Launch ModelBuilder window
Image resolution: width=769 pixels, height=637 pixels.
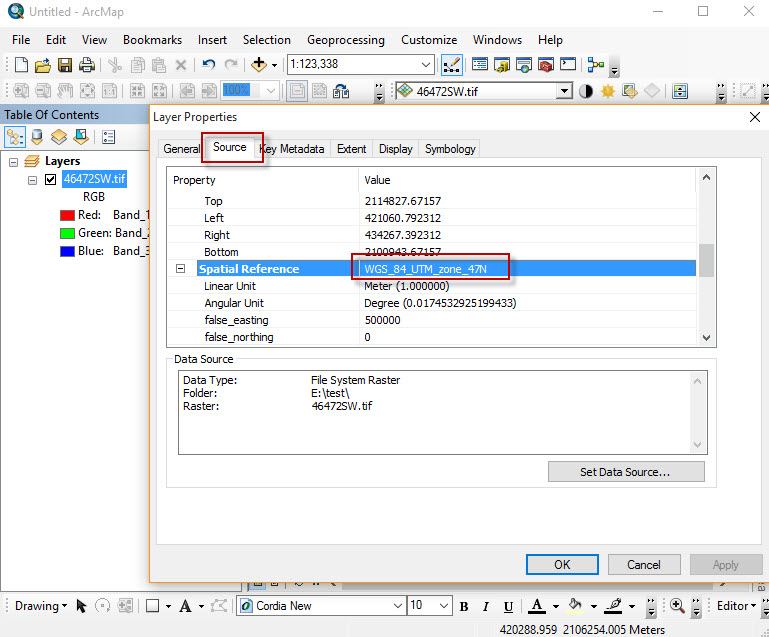595,64
